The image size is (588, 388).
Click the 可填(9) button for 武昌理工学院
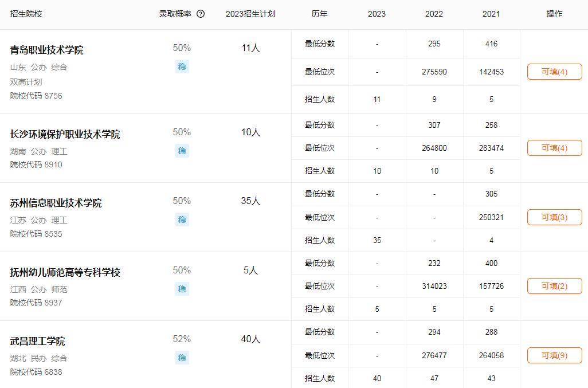pos(554,355)
